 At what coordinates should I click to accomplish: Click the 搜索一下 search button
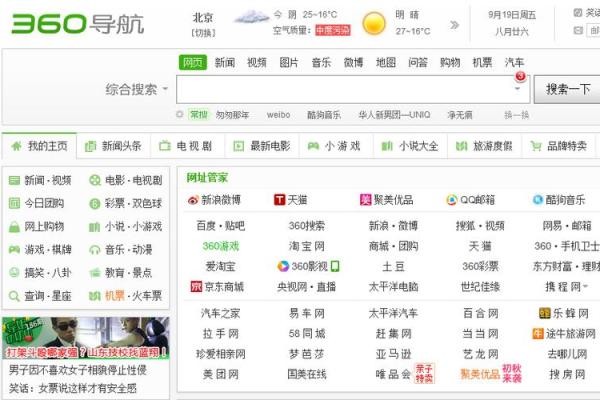(567, 90)
